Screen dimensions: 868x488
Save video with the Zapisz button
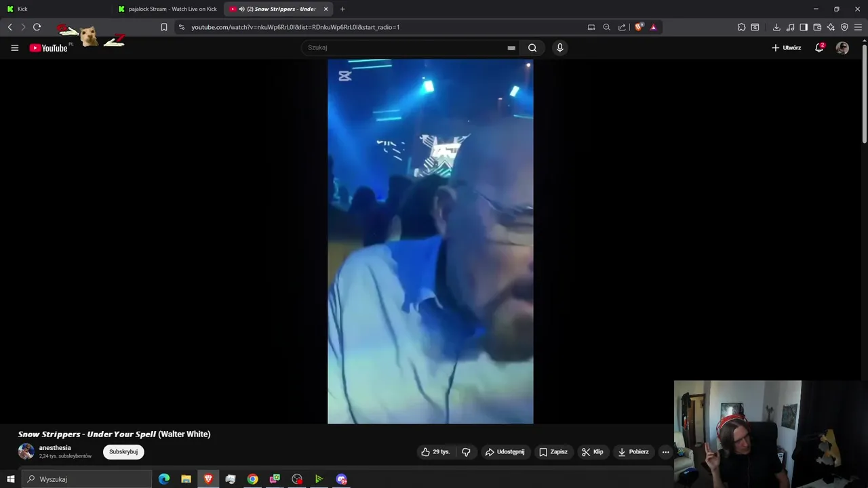(553, 452)
